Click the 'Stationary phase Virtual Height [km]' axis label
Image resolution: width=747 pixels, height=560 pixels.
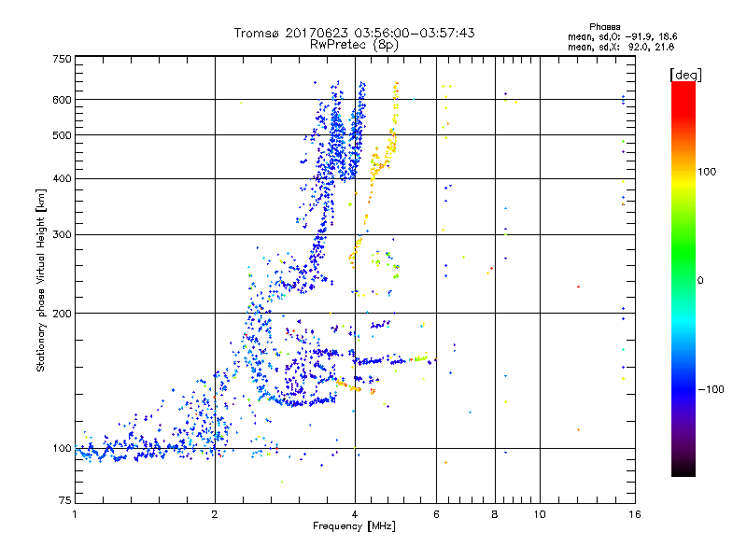click(x=41, y=280)
